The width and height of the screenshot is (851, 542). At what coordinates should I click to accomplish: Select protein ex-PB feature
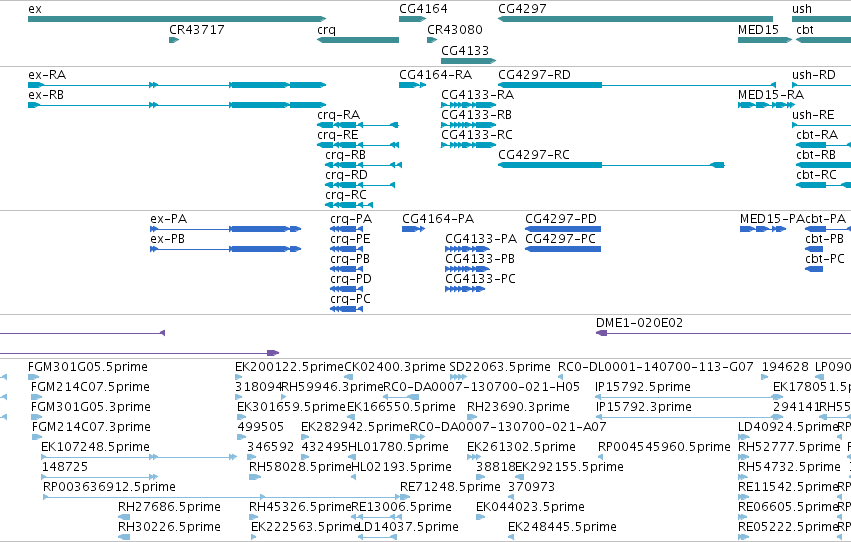[x=225, y=249]
